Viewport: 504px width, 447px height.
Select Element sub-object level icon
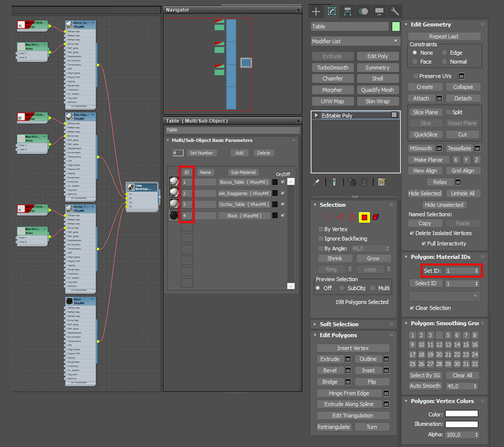tap(376, 217)
